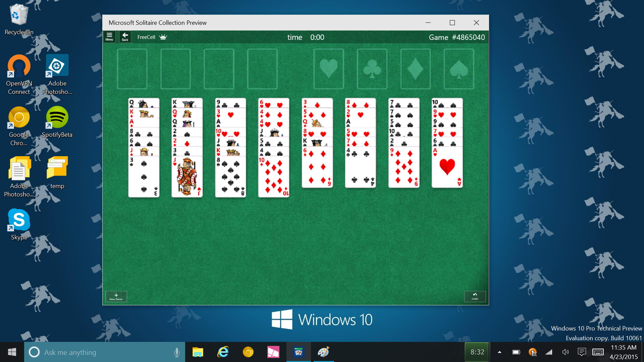
Task: Click the Menu hamburger icon
Action: point(110,37)
